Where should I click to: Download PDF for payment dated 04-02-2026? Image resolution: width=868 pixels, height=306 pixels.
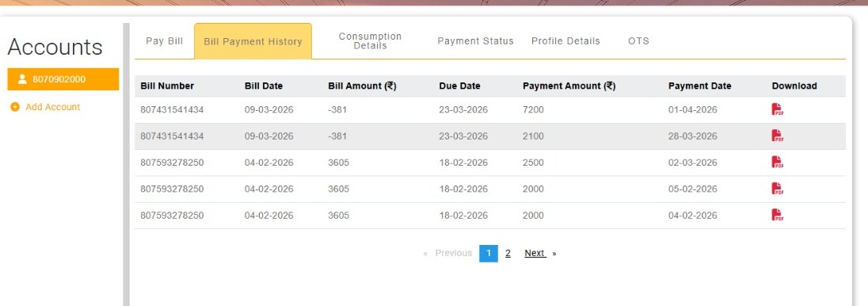click(777, 215)
